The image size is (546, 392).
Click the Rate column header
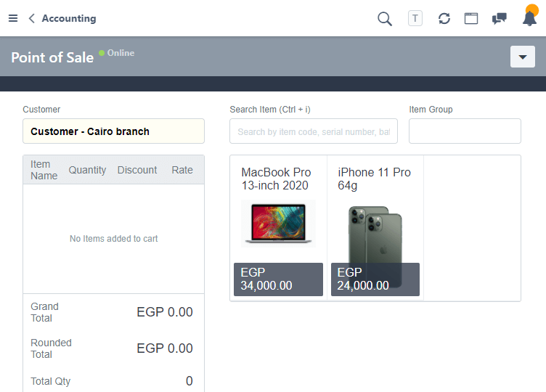182,170
